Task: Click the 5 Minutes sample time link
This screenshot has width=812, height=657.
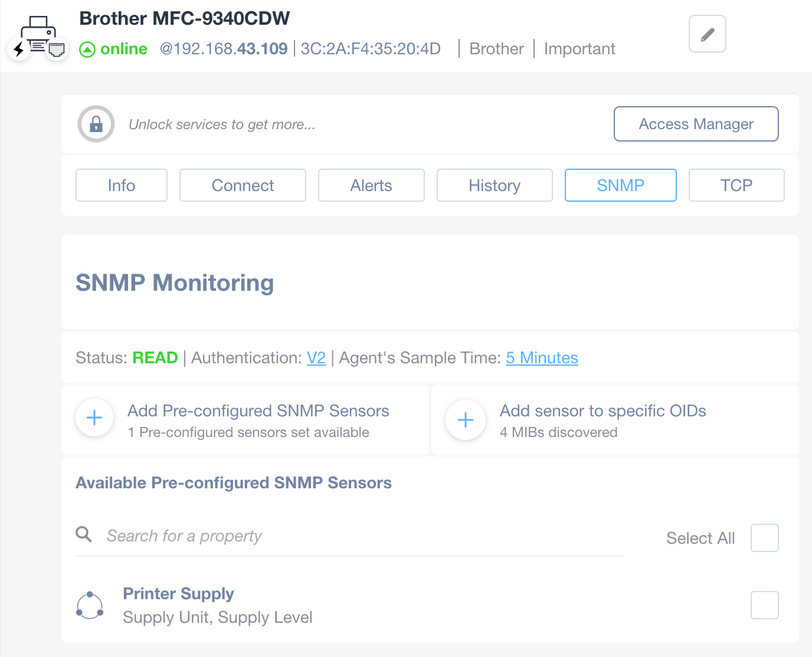Action: tap(542, 358)
